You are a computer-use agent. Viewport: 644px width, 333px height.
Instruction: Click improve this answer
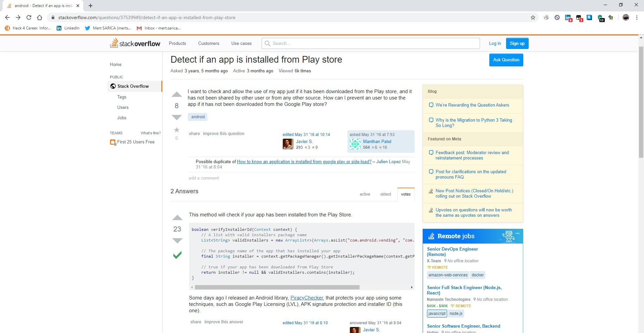[x=224, y=322]
